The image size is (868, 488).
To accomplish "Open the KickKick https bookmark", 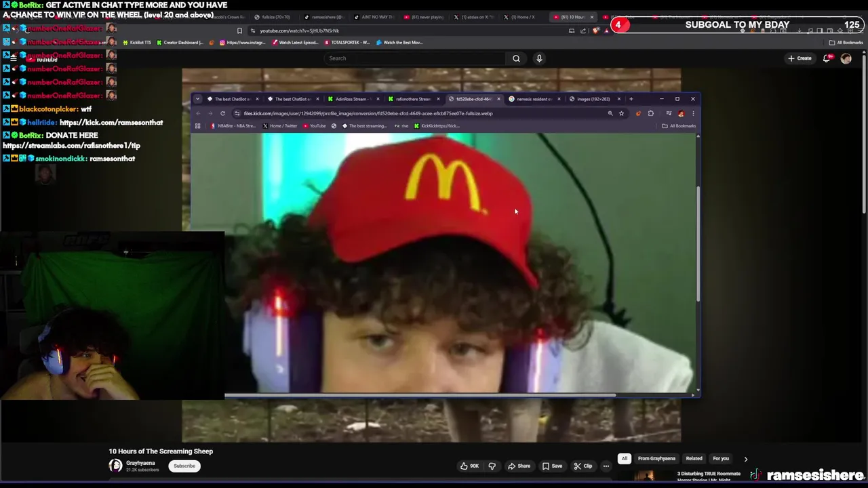I will (437, 126).
